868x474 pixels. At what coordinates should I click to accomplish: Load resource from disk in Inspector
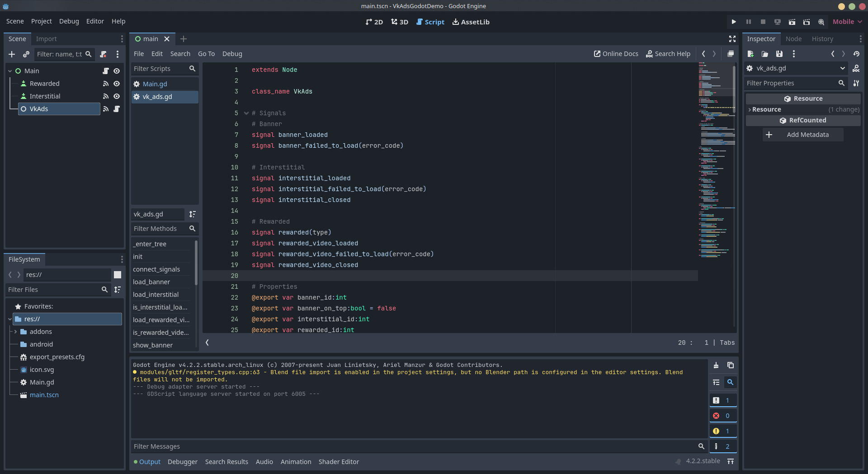765,54
